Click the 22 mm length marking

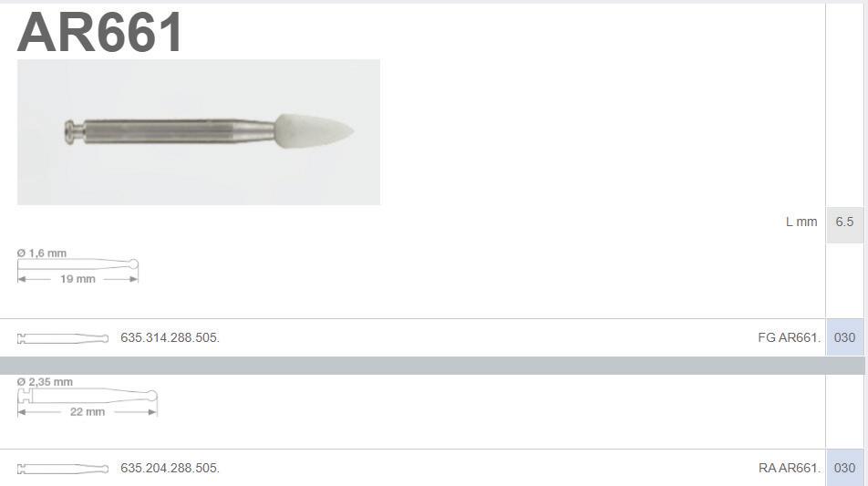(x=88, y=412)
